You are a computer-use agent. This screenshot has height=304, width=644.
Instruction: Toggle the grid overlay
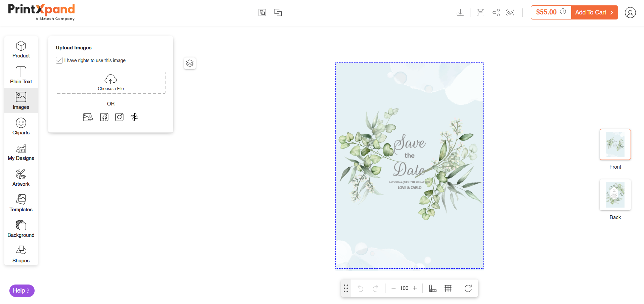pyautogui.click(x=448, y=288)
